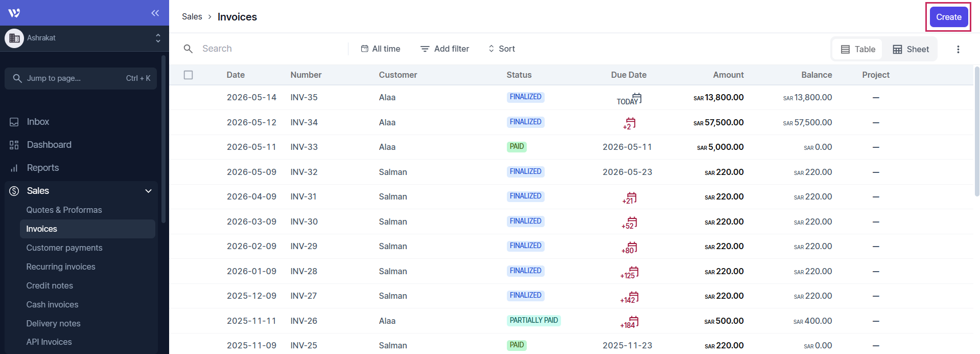Viewport: 980px width, 354px height.
Task: Click the app logo in the sidebar header
Action: click(14, 13)
